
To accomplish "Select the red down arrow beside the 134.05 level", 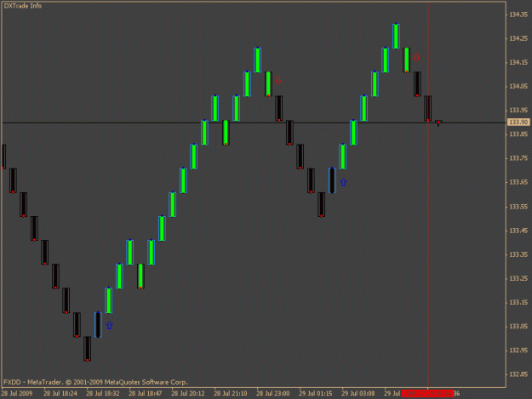I will tap(278, 80).
